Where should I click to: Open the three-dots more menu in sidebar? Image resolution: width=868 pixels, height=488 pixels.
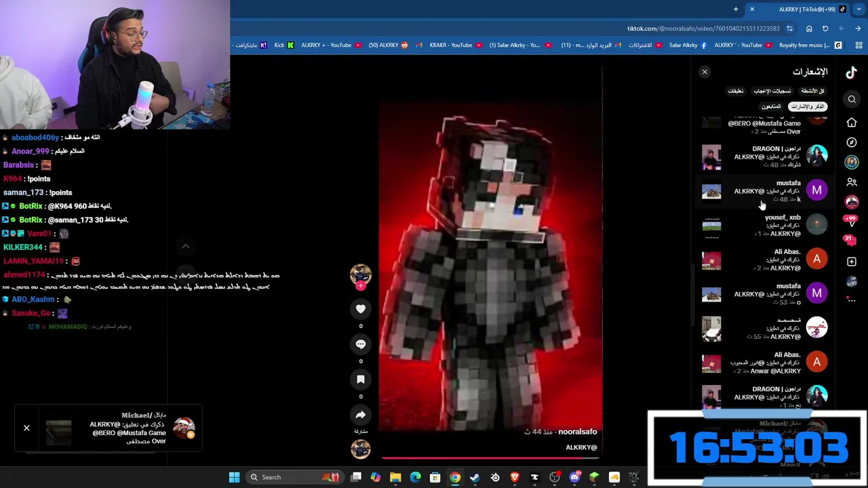tap(852, 300)
